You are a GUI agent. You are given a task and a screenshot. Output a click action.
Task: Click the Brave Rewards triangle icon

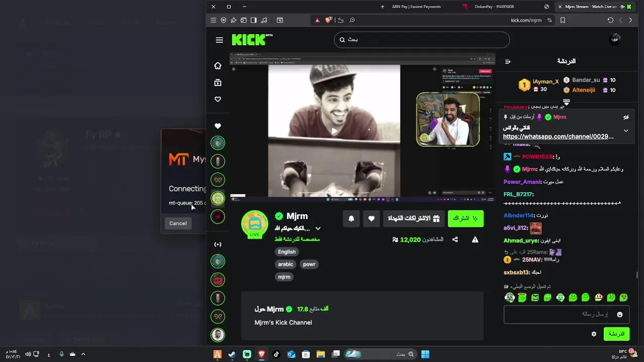pos(317,20)
